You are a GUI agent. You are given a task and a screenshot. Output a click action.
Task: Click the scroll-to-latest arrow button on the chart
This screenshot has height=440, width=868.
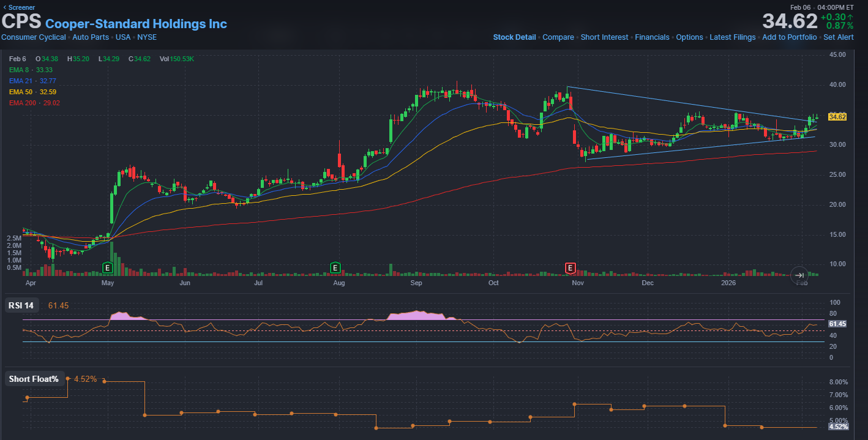799,275
